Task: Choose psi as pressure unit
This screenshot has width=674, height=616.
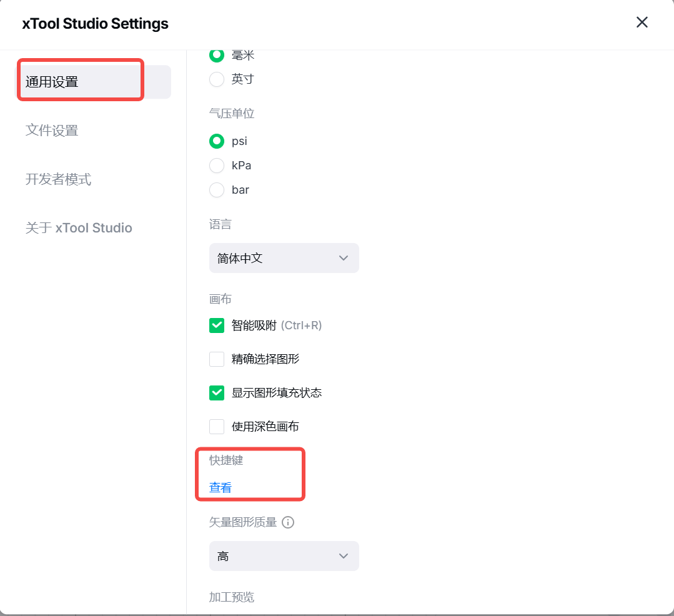Action: (217, 141)
